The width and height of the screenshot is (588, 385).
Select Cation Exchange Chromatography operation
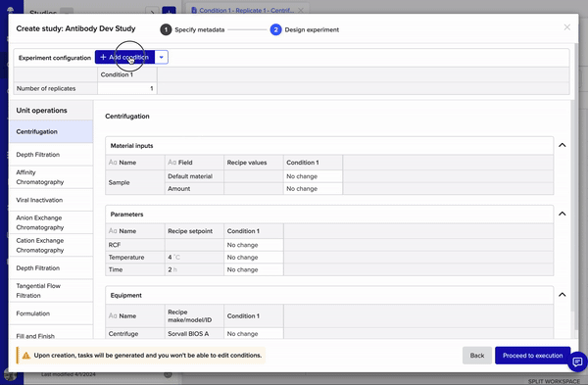[x=51, y=245]
